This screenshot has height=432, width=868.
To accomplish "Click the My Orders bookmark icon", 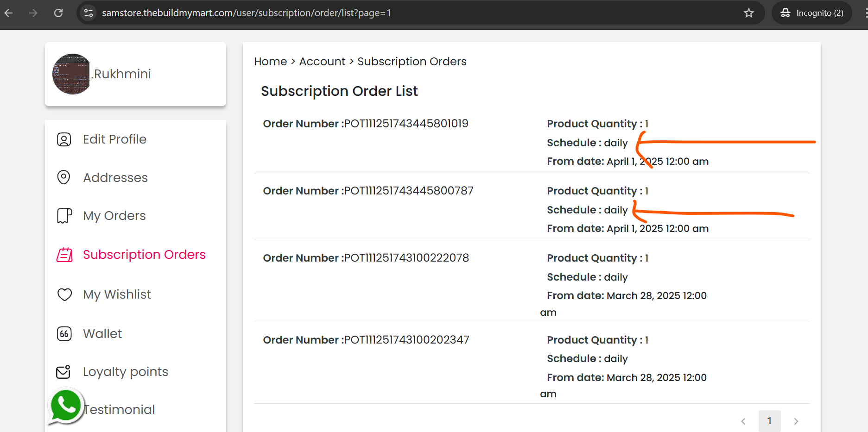I will pos(64,216).
